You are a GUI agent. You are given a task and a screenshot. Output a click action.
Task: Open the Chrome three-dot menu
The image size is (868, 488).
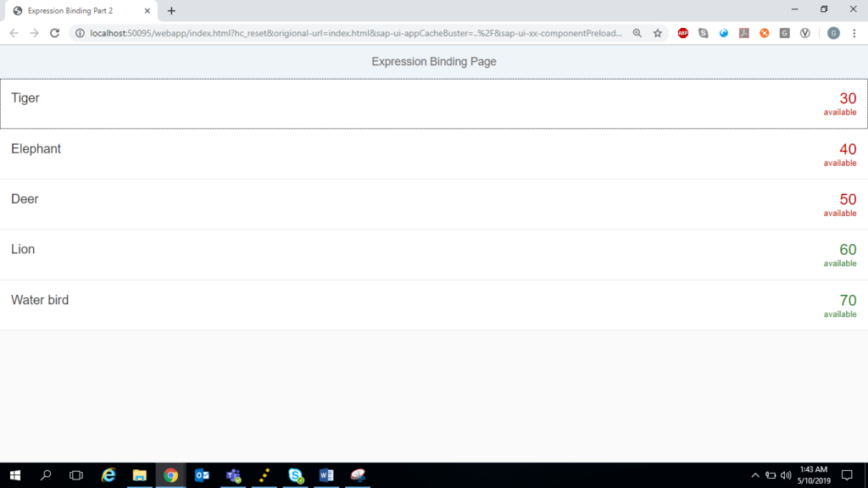pyautogui.click(x=854, y=33)
